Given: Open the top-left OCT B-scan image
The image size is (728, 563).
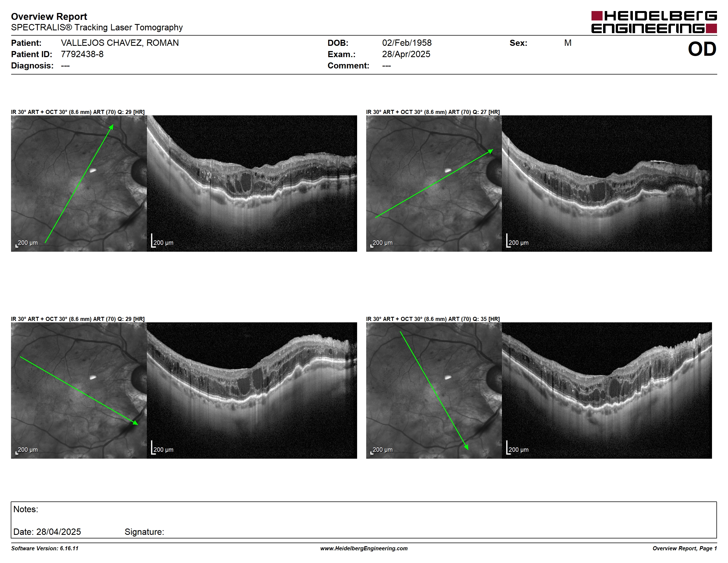Looking at the screenshot, I should [252, 184].
